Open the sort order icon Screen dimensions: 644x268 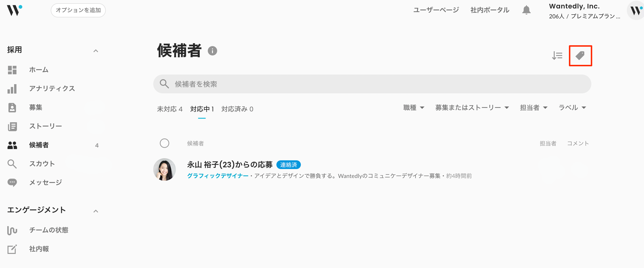tap(557, 55)
